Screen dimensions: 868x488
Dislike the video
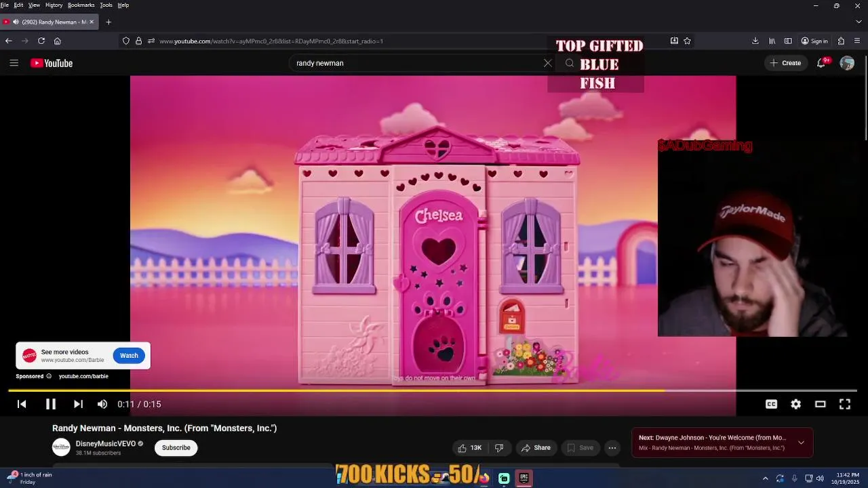pos(499,447)
